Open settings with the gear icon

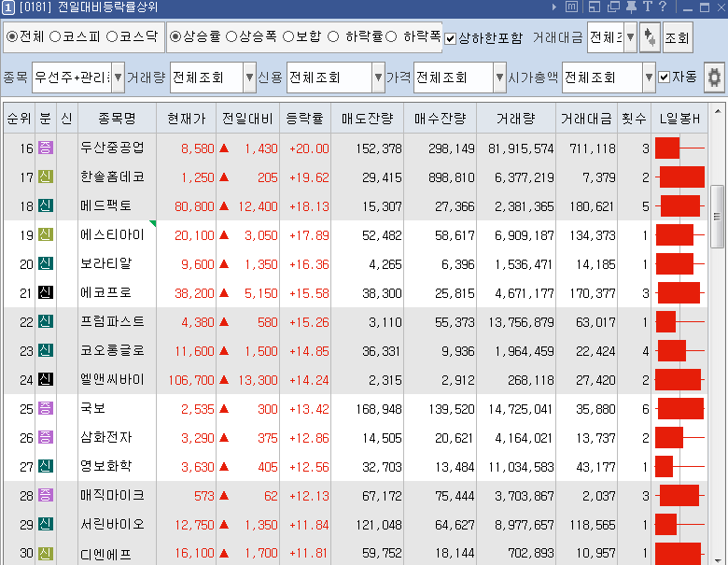[714, 78]
